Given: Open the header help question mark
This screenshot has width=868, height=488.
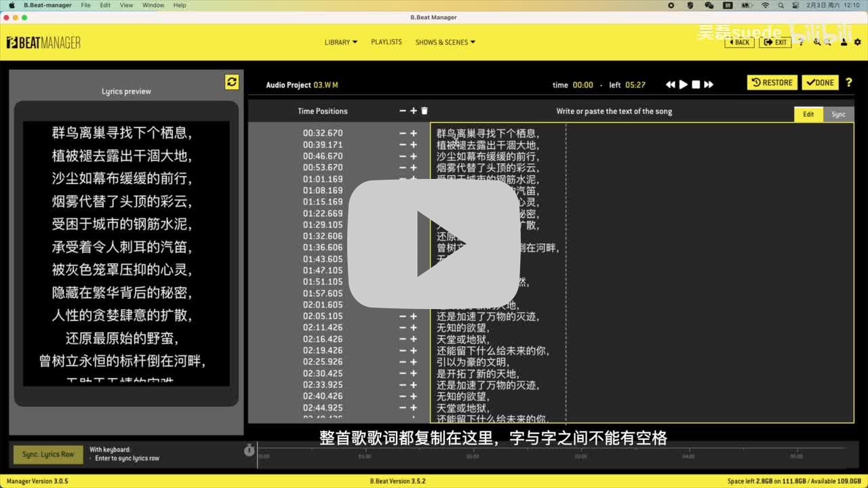Looking at the screenshot, I should pos(801,42).
